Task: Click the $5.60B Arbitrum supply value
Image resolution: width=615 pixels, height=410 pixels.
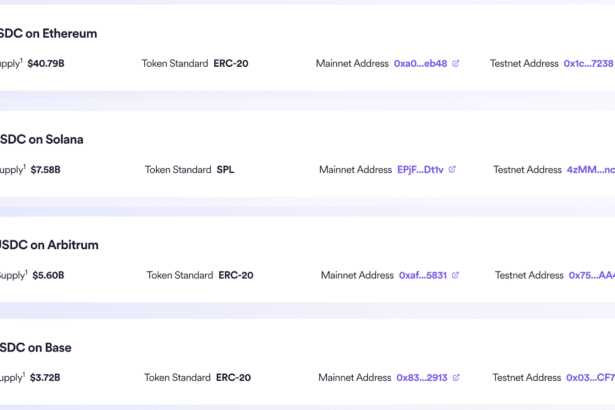Action: 48,275
